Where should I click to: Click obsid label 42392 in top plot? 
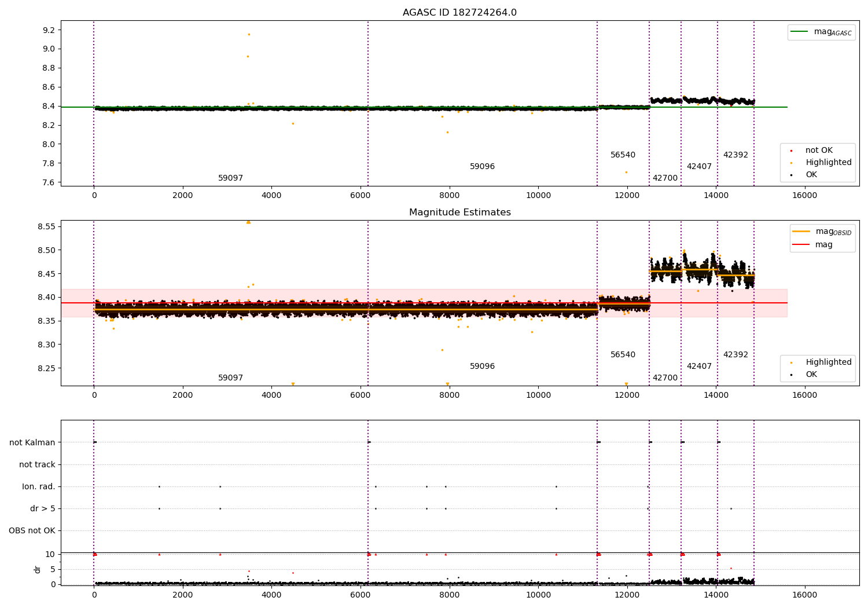tap(735, 155)
